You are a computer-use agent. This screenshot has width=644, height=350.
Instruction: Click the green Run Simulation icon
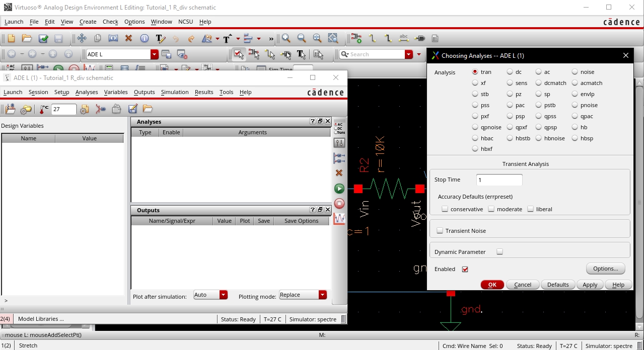coord(339,189)
